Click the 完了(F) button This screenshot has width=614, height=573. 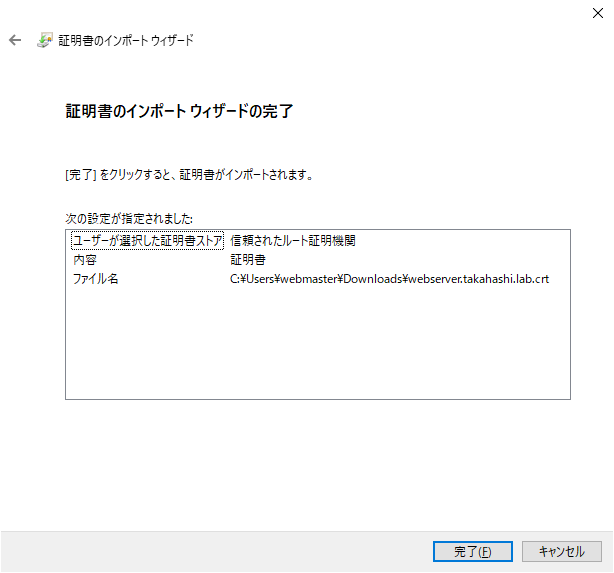click(473, 551)
